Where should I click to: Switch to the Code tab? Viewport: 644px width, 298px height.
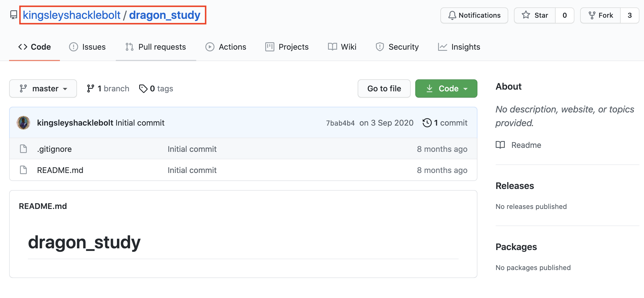coord(35,47)
